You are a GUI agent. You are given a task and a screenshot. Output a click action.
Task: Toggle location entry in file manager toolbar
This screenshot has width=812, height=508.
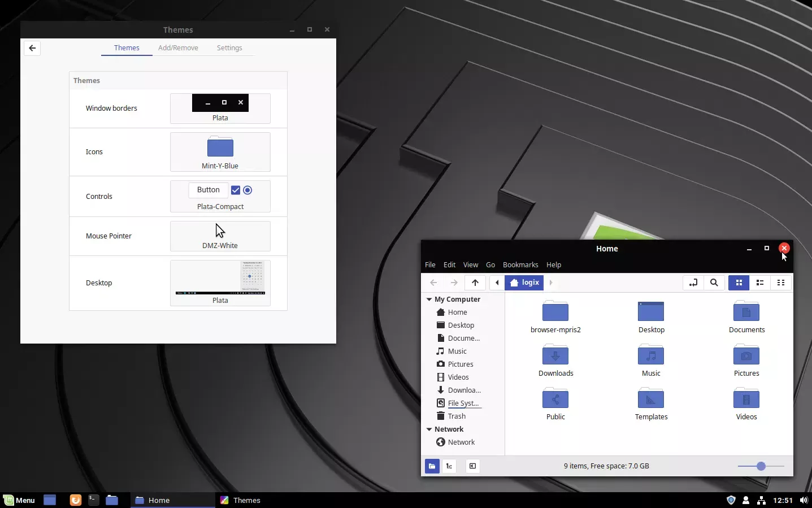(x=693, y=283)
